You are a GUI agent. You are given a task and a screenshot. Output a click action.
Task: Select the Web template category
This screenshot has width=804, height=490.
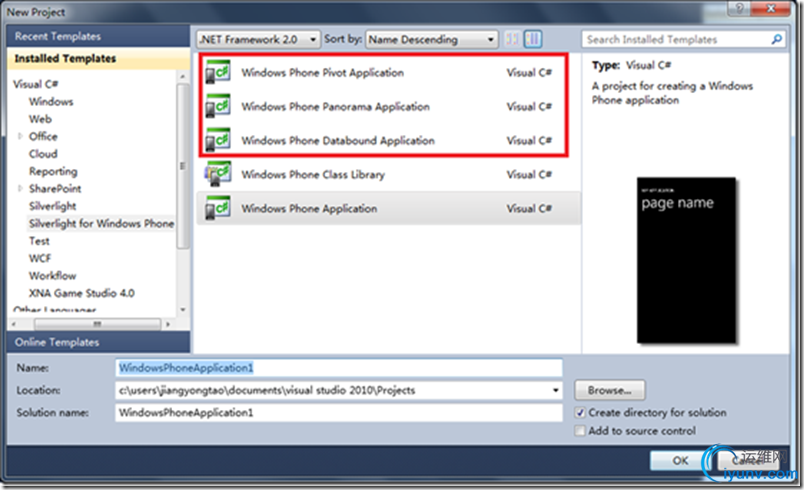coord(41,119)
